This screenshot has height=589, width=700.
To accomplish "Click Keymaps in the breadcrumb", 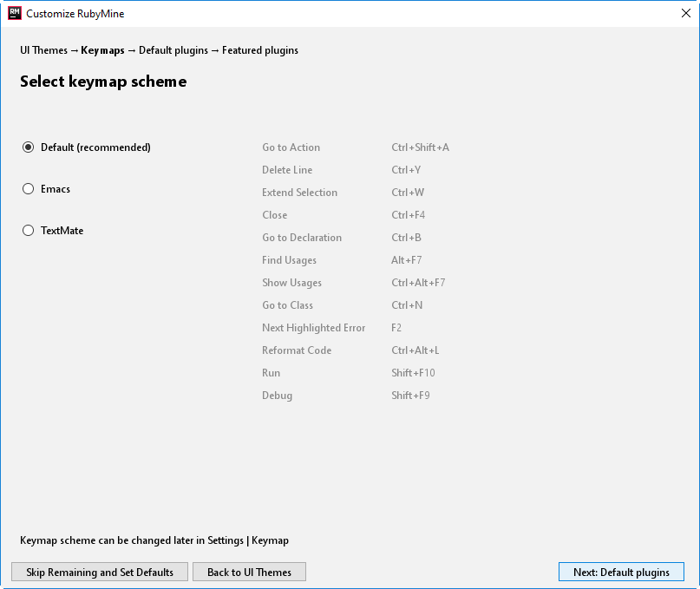I will [x=102, y=50].
